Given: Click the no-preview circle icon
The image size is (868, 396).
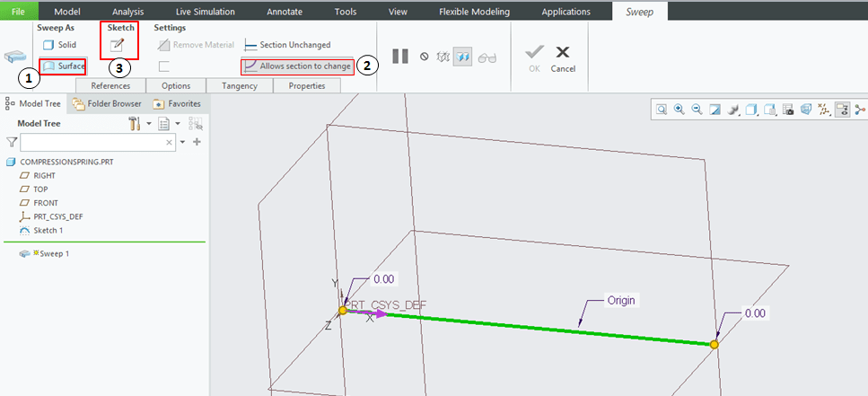Looking at the screenshot, I should pyautogui.click(x=424, y=56).
